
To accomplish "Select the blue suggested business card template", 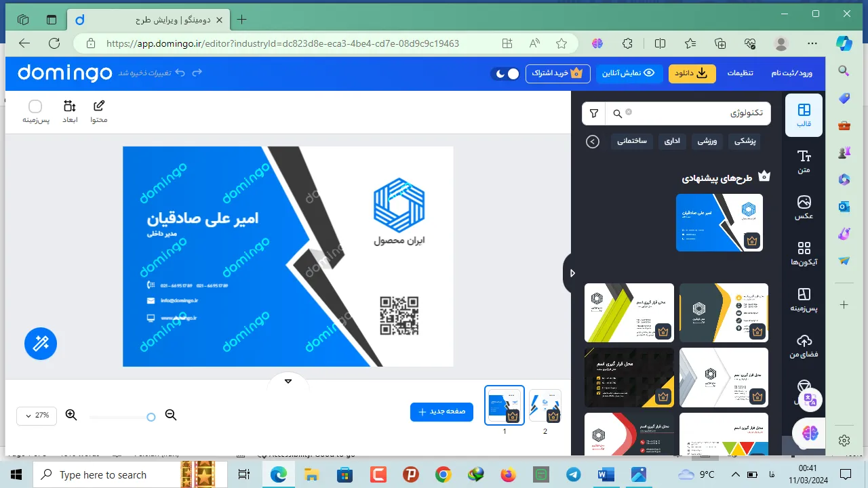I will point(719,222).
